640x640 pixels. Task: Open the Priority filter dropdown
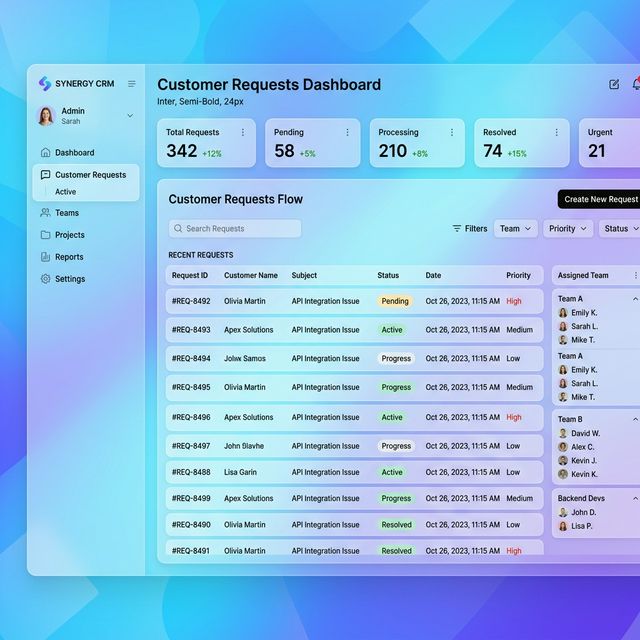(568, 229)
